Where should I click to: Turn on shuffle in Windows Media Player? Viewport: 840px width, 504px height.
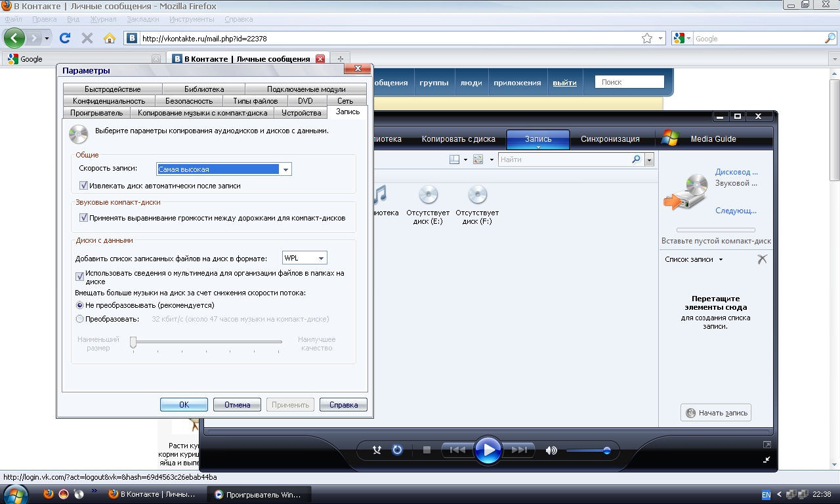377,450
